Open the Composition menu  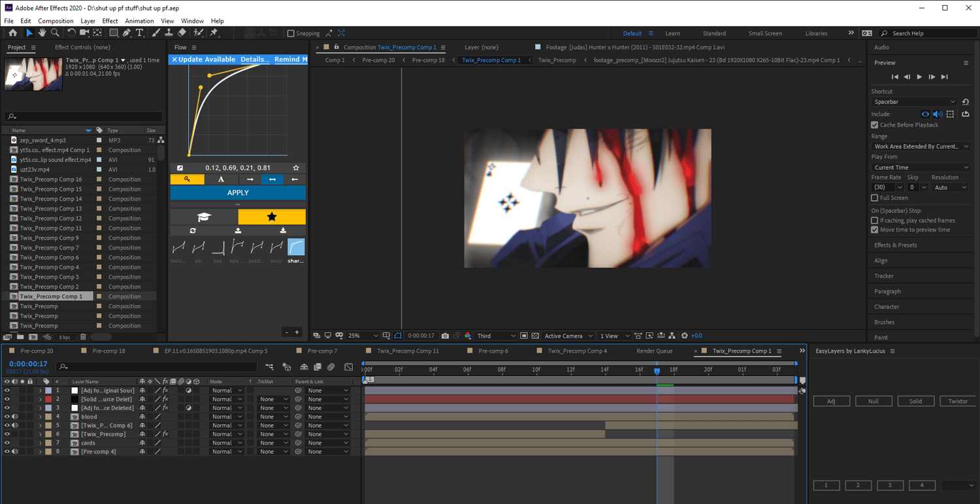click(56, 21)
